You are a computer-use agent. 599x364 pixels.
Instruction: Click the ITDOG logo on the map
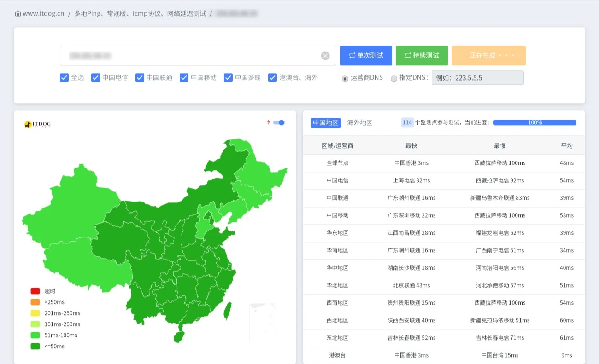[x=37, y=124]
